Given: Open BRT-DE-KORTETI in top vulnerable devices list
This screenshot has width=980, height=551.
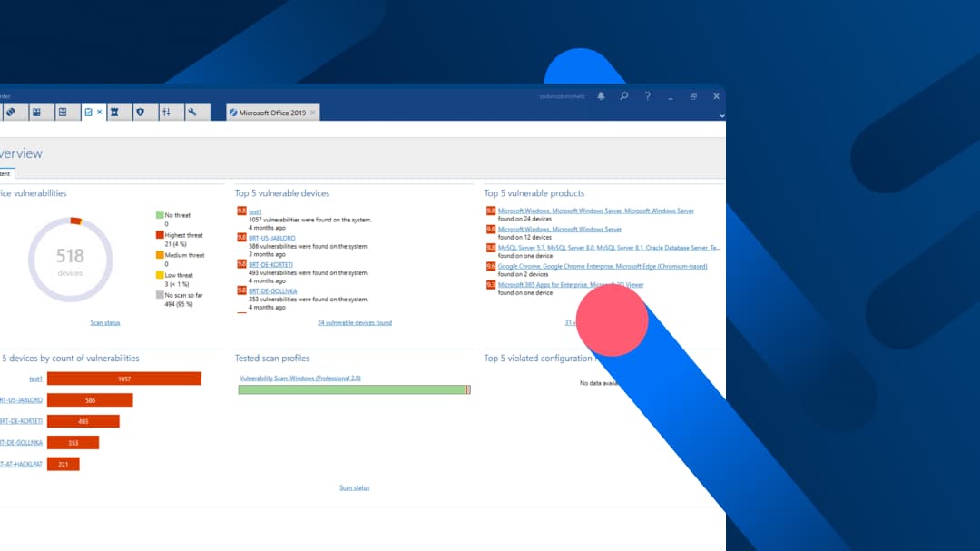Looking at the screenshot, I should point(270,264).
